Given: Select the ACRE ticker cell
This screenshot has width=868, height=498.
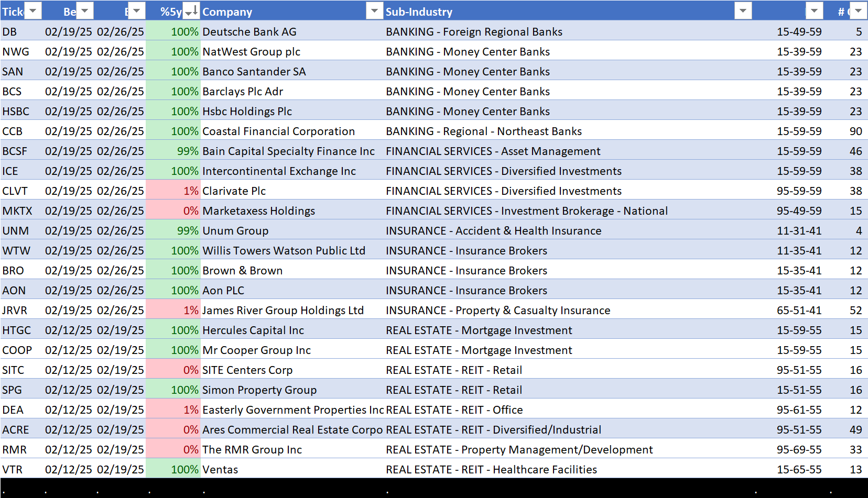Looking at the screenshot, I should pyautogui.click(x=21, y=429).
